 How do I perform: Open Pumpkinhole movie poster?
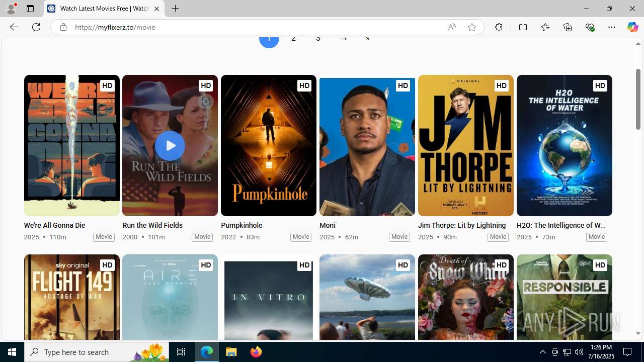pos(269,146)
